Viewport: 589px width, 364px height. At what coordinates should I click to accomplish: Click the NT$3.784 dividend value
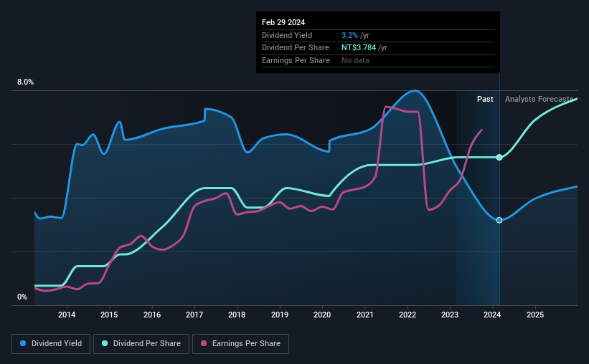(359, 48)
